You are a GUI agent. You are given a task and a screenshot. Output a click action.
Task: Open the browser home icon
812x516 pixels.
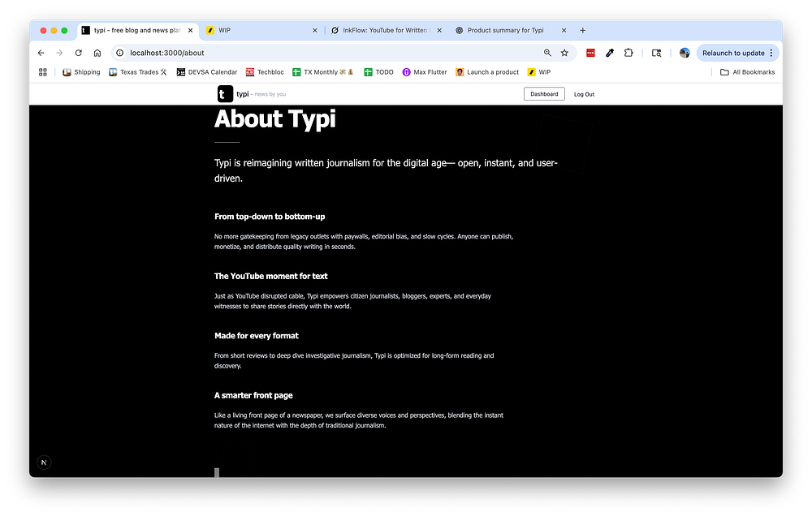click(97, 53)
